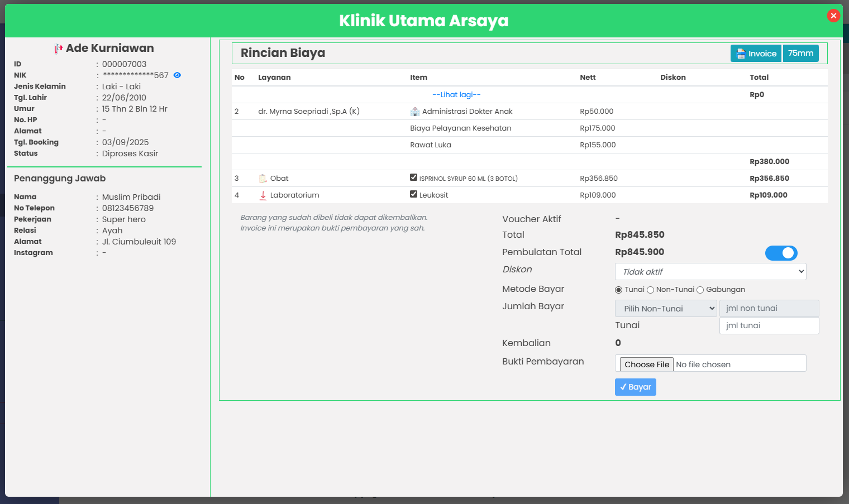Viewport: 849px width, 504px height.
Task: Open the Pilih Non-Tunai dropdown
Action: pyautogui.click(x=666, y=309)
